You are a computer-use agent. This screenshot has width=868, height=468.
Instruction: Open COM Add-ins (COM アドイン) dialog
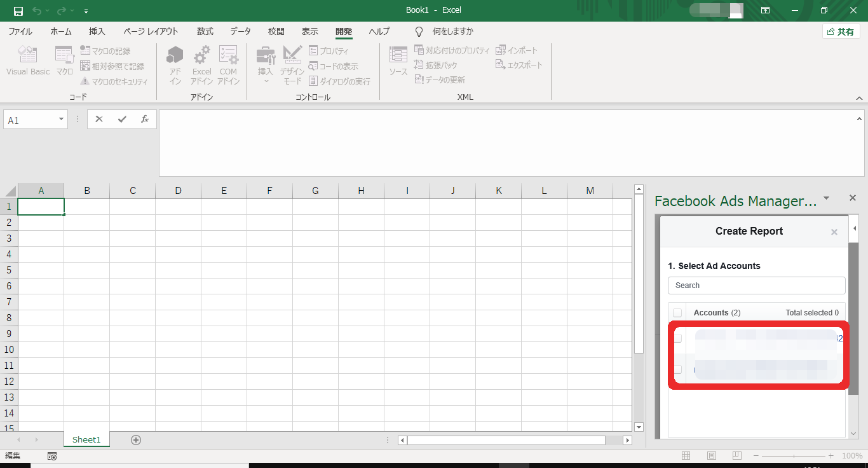point(228,64)
